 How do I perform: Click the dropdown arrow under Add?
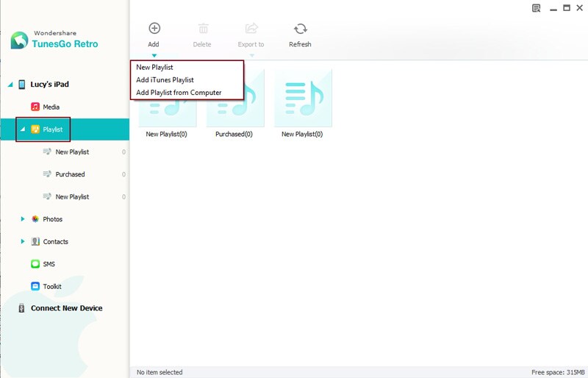[x=154, y=56]
